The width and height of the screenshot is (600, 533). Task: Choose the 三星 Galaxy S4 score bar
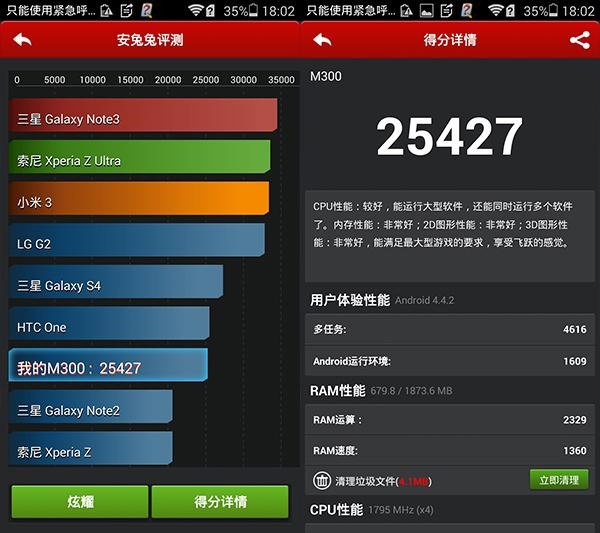[x=116, y=284]
